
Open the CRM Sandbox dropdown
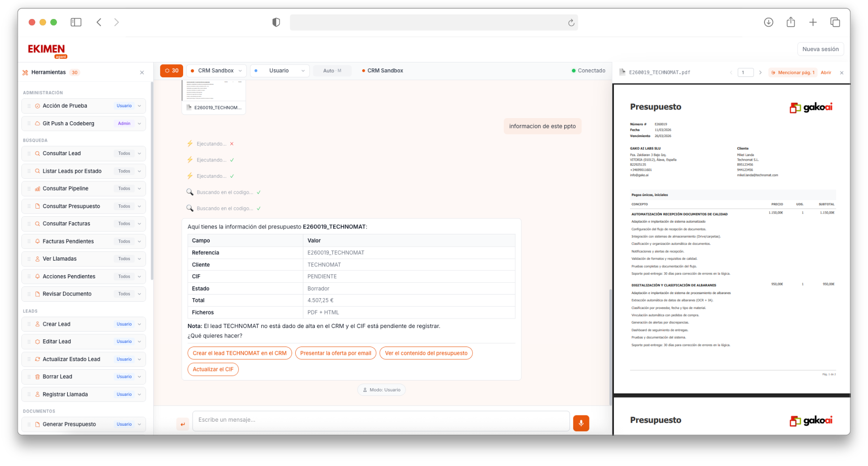pos(216,71)
